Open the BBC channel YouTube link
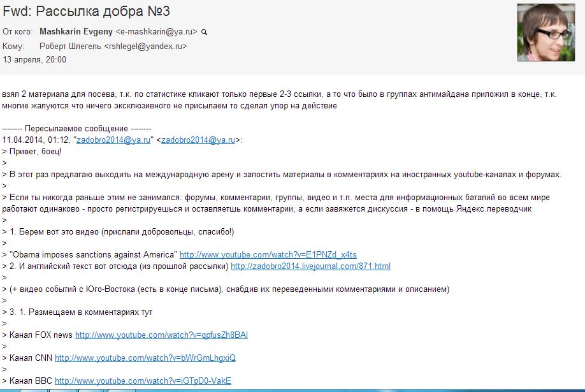 tap(143, 381)
